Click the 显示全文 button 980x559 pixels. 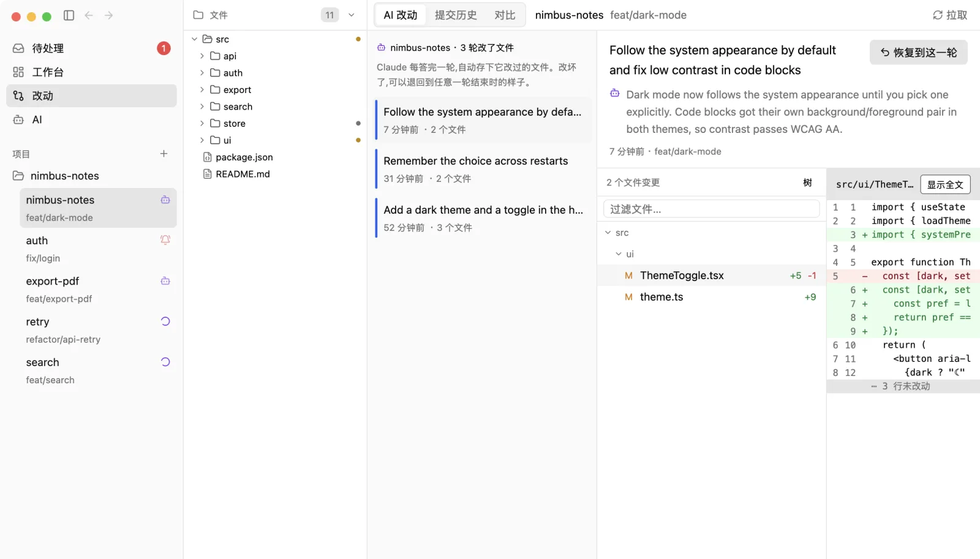tap(945, 184)
